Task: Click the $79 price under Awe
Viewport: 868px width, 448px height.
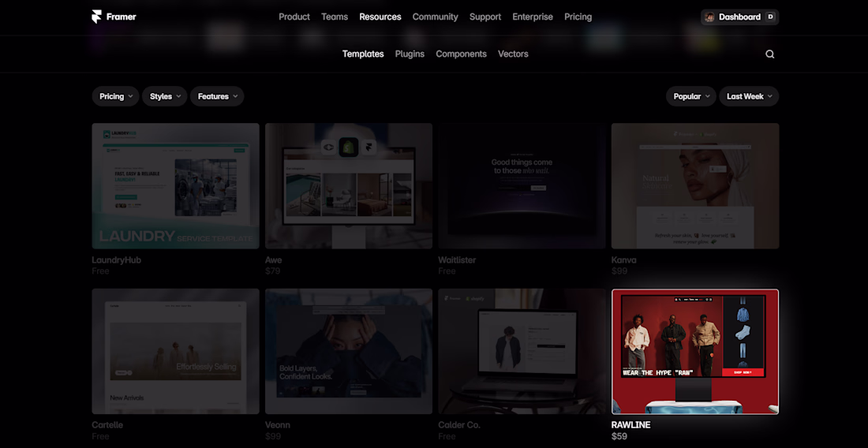Action: click(273, 271)
